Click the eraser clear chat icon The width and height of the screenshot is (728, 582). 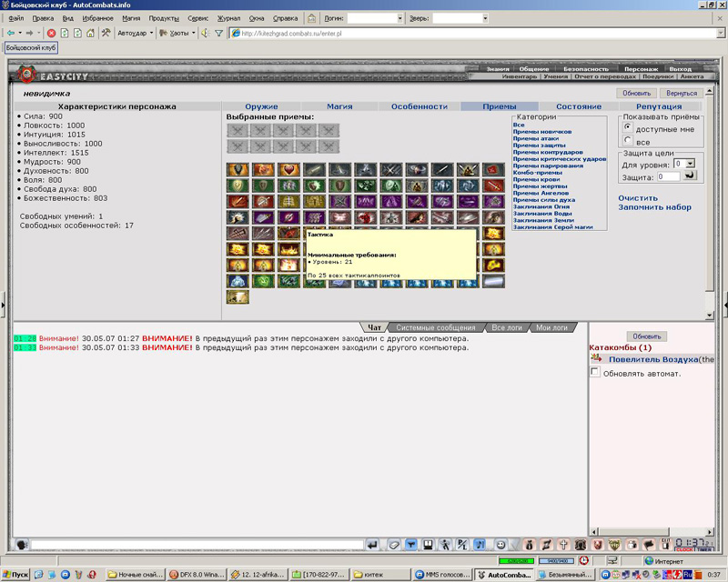pos(394,545)
